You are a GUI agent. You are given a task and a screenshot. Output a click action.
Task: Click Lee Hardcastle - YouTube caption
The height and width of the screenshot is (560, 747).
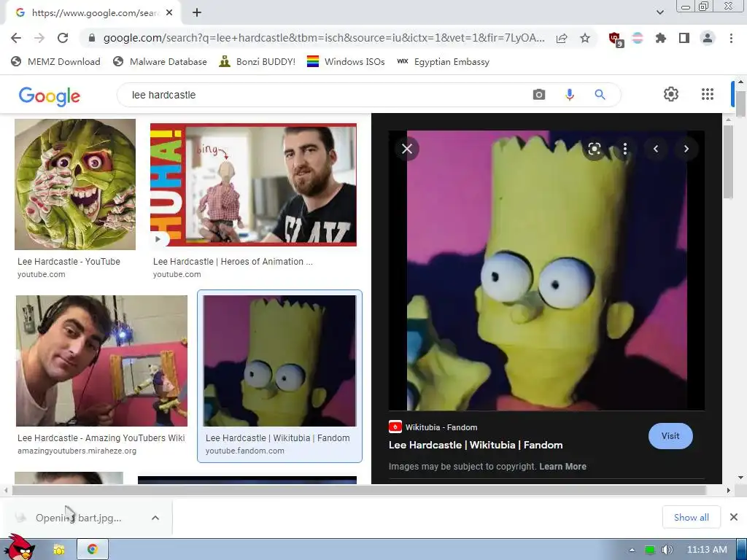(69, 262)
